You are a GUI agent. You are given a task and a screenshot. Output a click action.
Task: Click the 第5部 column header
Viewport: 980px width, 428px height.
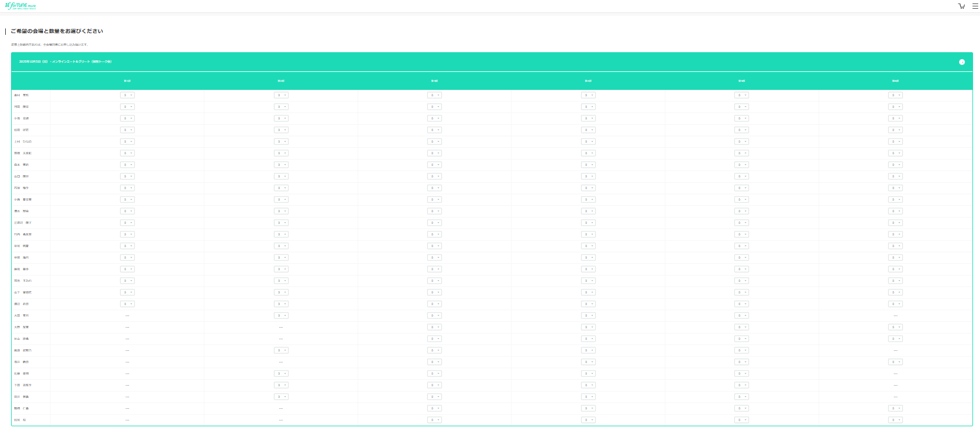pos(741,81)
